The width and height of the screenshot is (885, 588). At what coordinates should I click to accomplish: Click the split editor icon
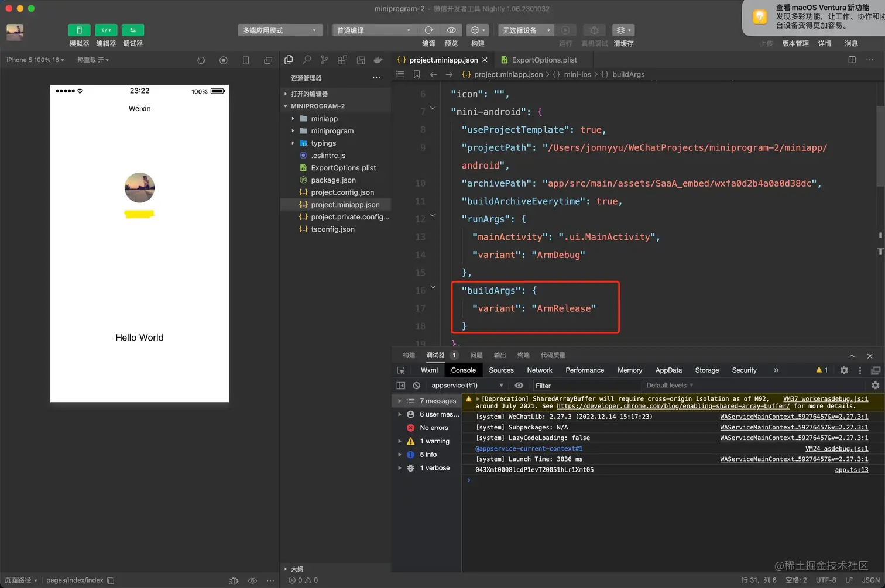click(852, 60)
